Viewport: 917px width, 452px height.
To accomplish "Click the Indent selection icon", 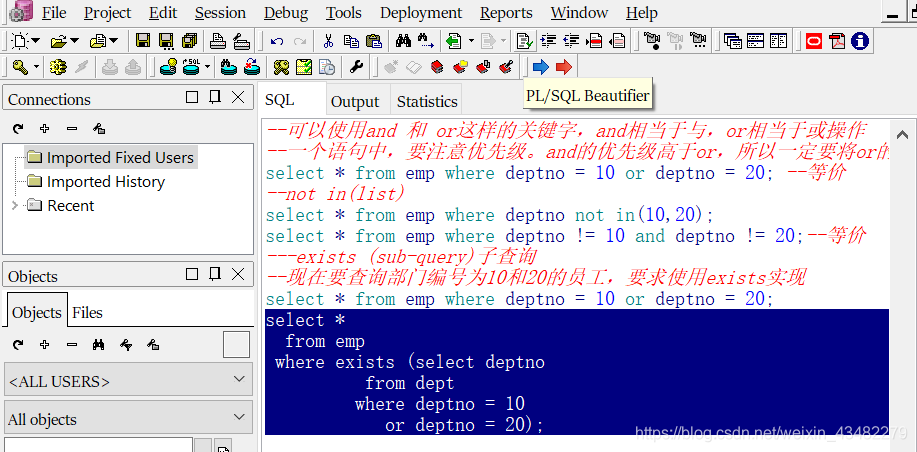I will 548,41.
